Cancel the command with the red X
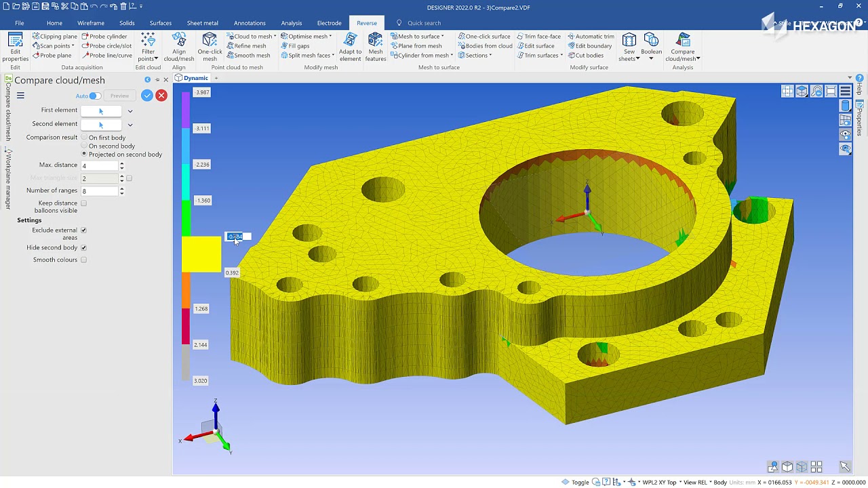 [x=161, y=96]
